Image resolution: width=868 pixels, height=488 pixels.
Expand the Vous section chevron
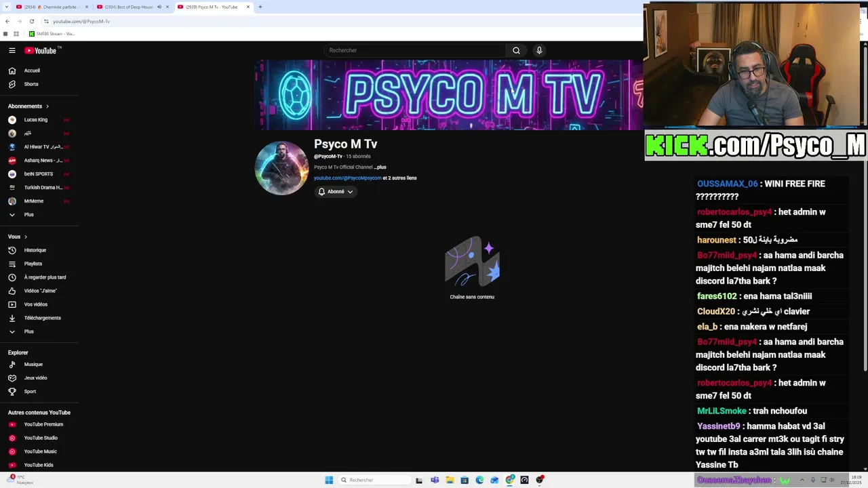coord(26,237)
